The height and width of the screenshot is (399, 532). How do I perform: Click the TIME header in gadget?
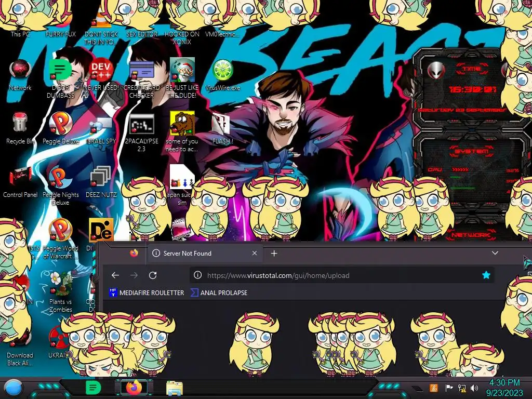[472, 69]
